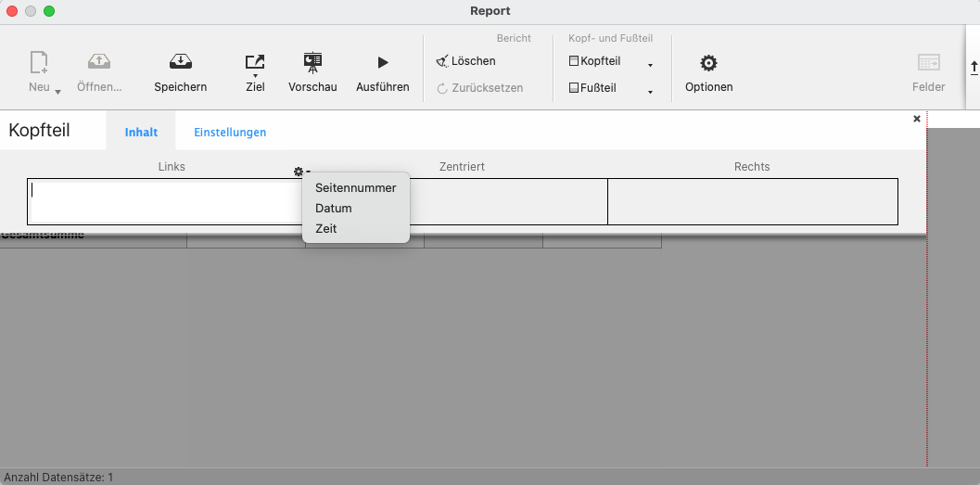Click the gear icon above header fields
980x485 pixels.
point(299,172)
